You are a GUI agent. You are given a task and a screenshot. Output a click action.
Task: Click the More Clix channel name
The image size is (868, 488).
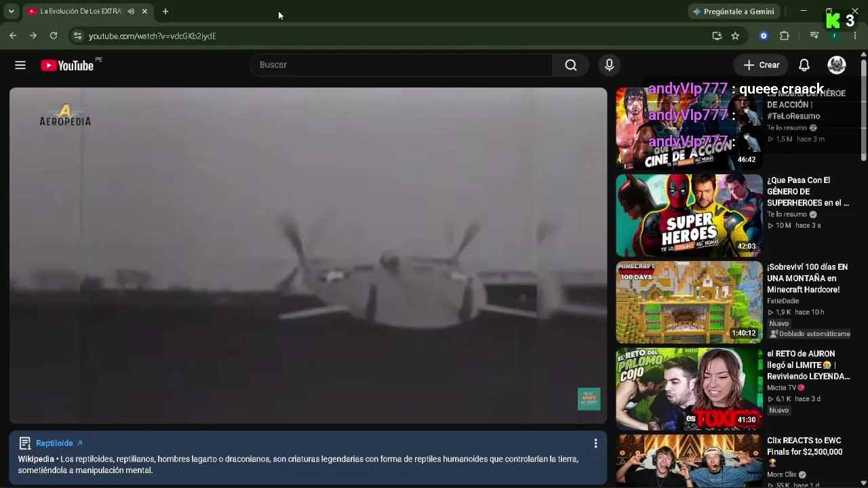(x=783, y=474)
